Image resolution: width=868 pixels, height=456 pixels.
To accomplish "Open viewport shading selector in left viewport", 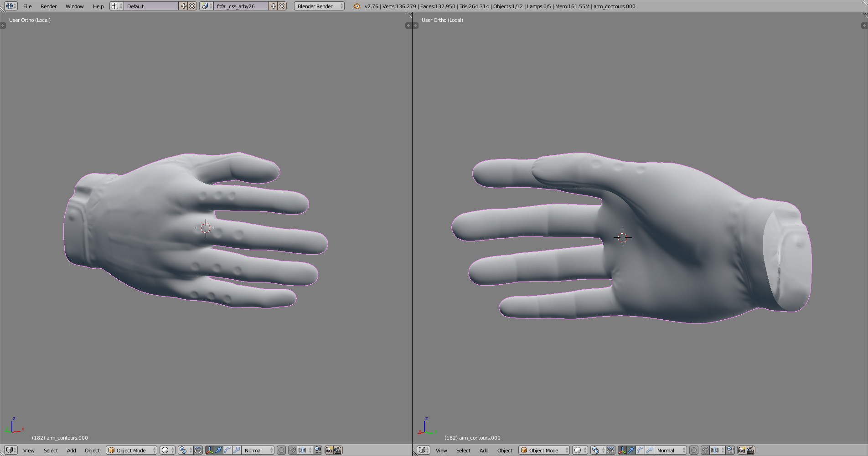I will coord(167,450).
